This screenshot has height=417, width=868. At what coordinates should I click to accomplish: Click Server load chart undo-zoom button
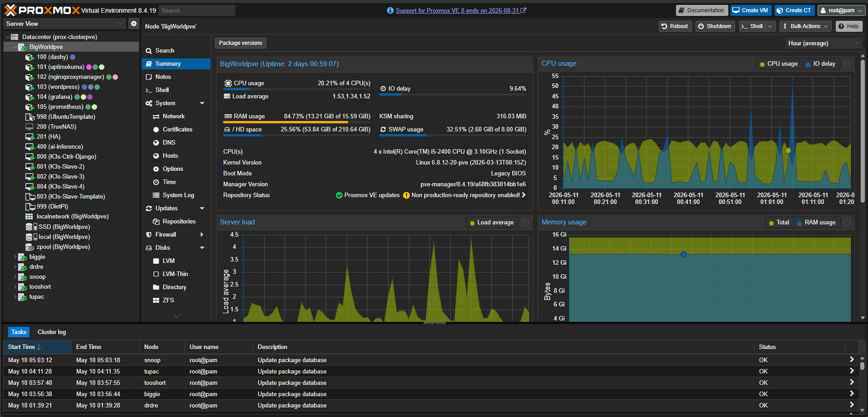pyautogui.click(x=525, y=222)
